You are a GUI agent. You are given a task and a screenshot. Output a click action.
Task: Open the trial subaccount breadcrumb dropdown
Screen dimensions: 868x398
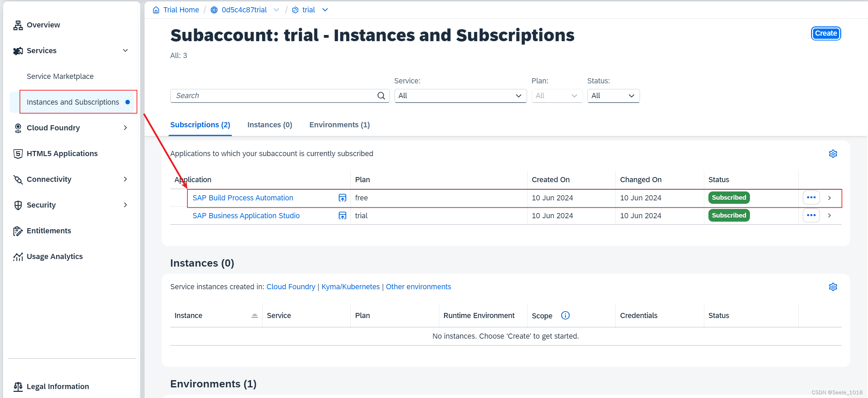(x=325, y=10)
